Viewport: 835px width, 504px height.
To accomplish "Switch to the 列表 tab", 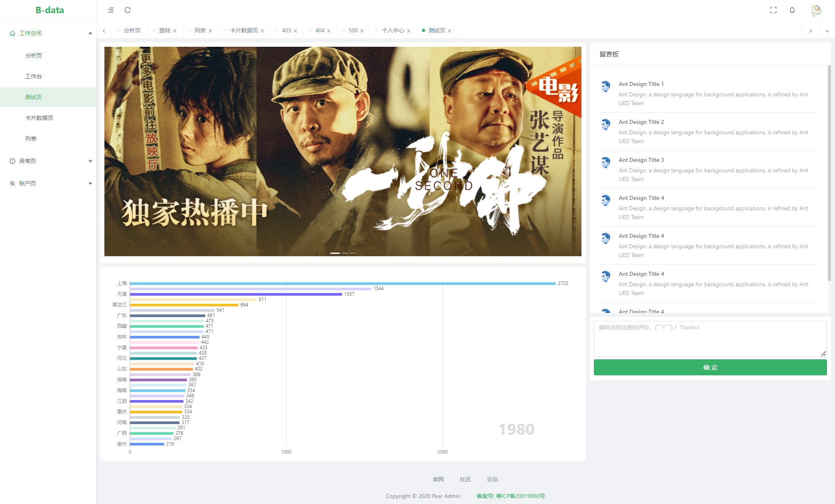I will click(200, 30).
